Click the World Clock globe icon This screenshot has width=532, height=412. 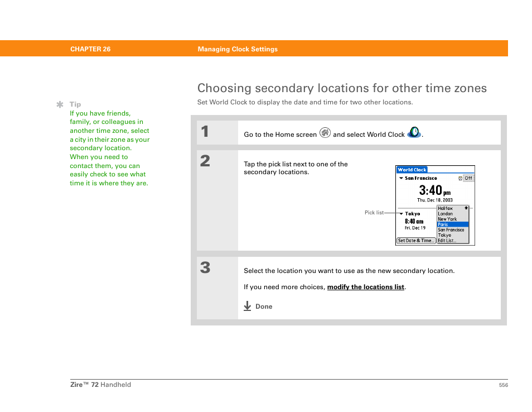(414, 132)
